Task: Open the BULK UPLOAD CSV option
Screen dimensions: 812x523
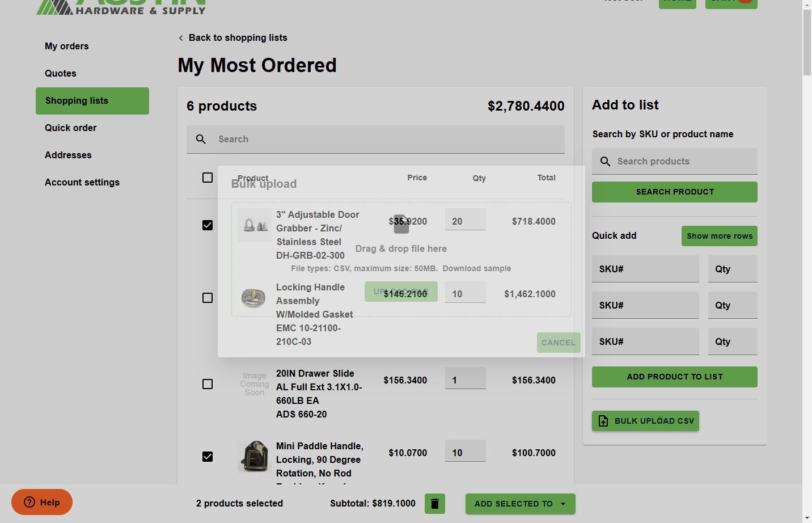Action: (x=646, y=421)
